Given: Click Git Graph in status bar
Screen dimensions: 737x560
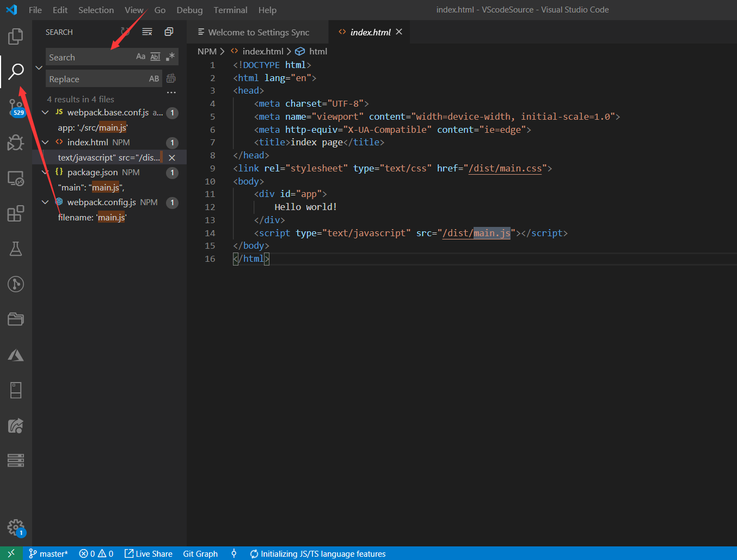Looking at the screenshot, I should point(200,553).
